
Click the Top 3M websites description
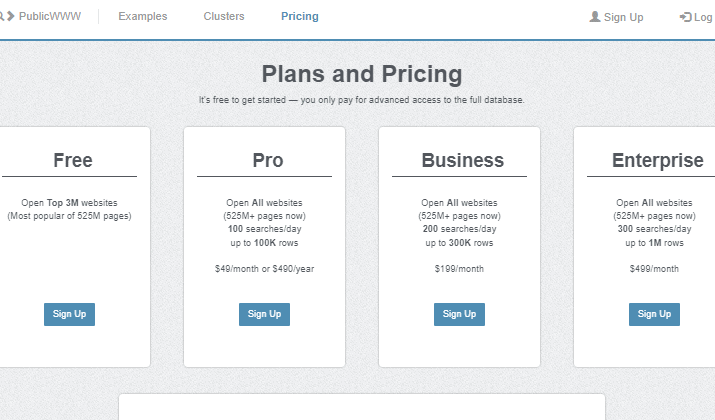[x=69, y=203]
